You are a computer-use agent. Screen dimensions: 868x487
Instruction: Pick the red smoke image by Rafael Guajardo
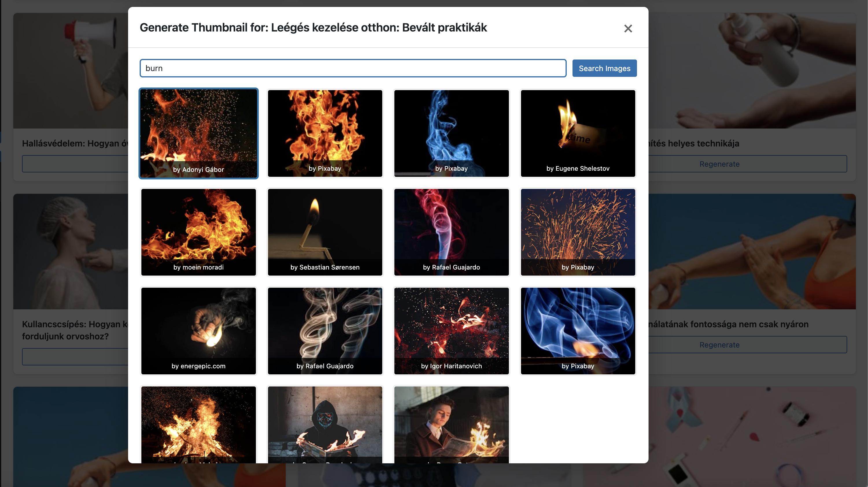coord(452,232)
